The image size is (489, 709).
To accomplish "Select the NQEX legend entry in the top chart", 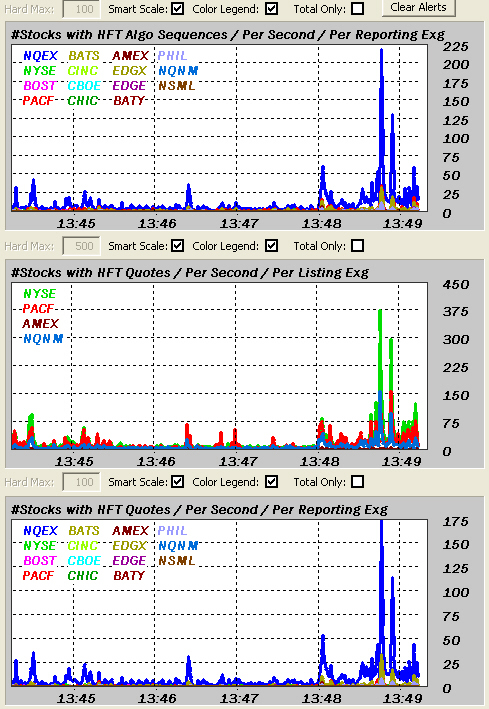I will 40,56.
